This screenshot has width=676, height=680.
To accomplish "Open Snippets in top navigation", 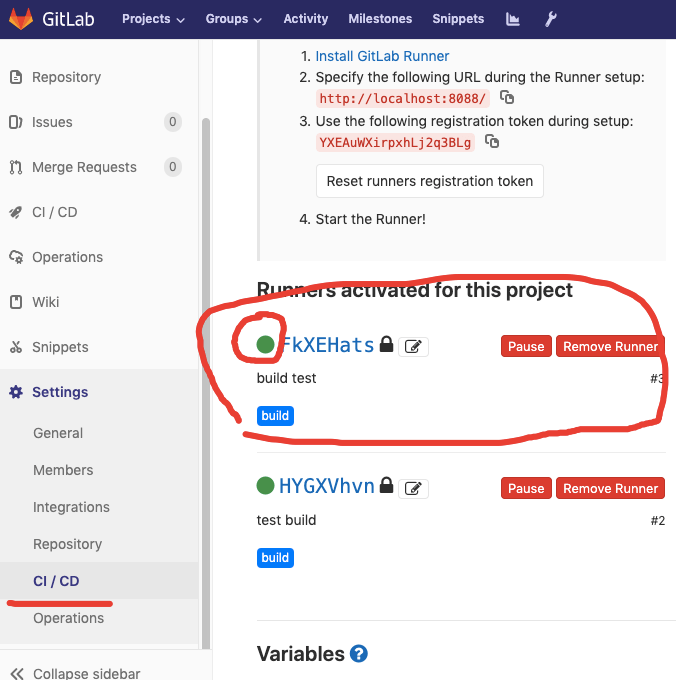I will 458,19.
